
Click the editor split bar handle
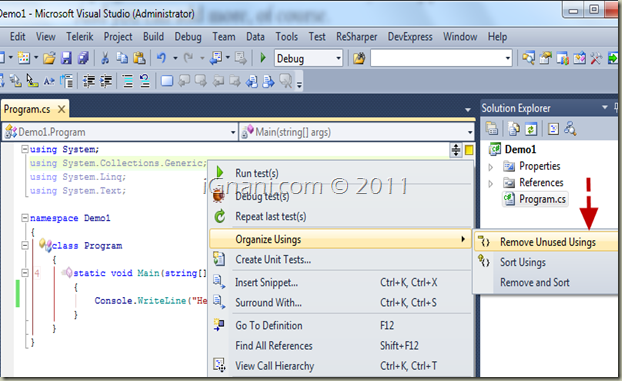456,150
